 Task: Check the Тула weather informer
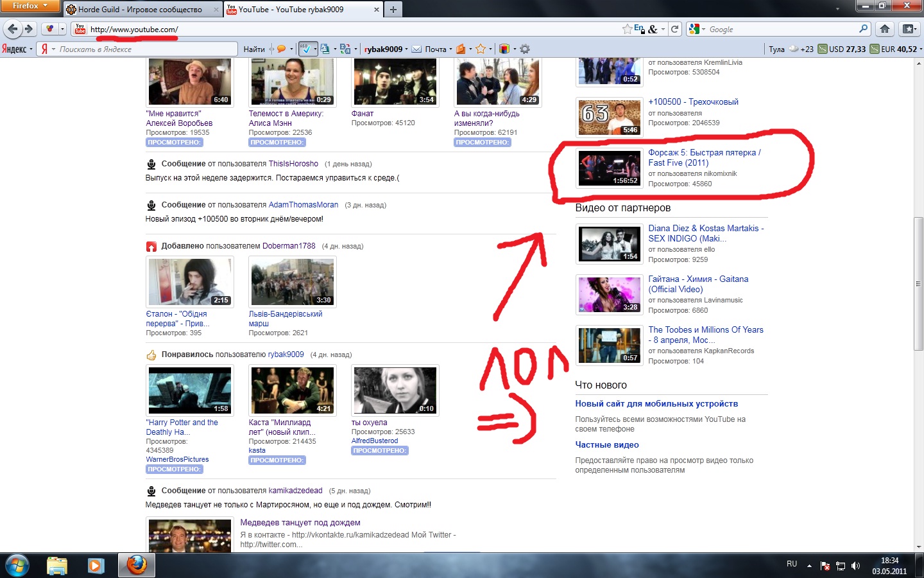pyautogui.click(x=791, y=49)
